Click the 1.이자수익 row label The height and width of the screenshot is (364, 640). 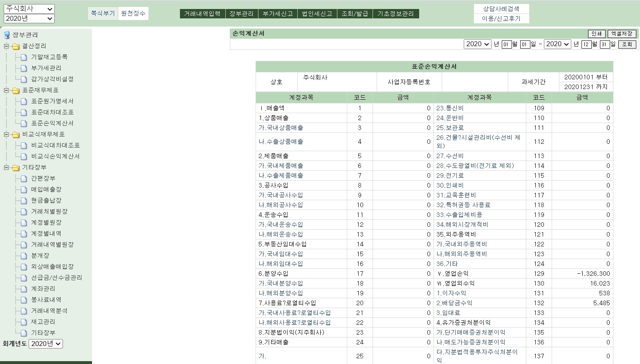[451, 293]
